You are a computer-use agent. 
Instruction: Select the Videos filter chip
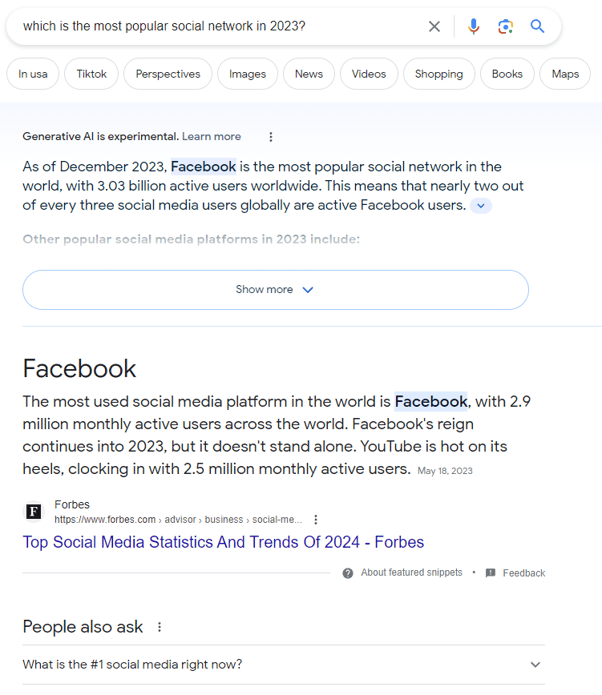pos(369,74)
